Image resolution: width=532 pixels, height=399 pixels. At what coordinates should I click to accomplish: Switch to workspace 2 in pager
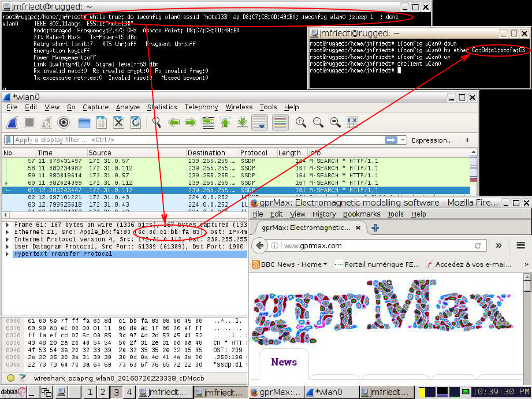(102, 392)
